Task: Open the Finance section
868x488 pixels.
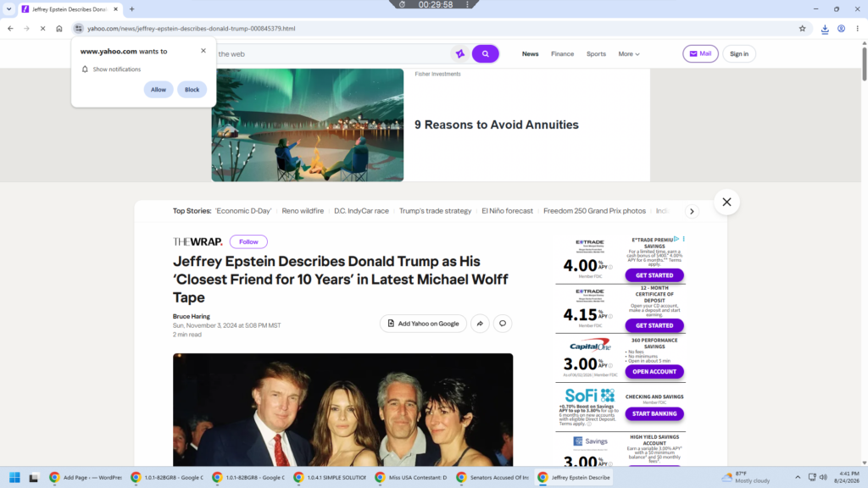Action: [x=563, y=53]
